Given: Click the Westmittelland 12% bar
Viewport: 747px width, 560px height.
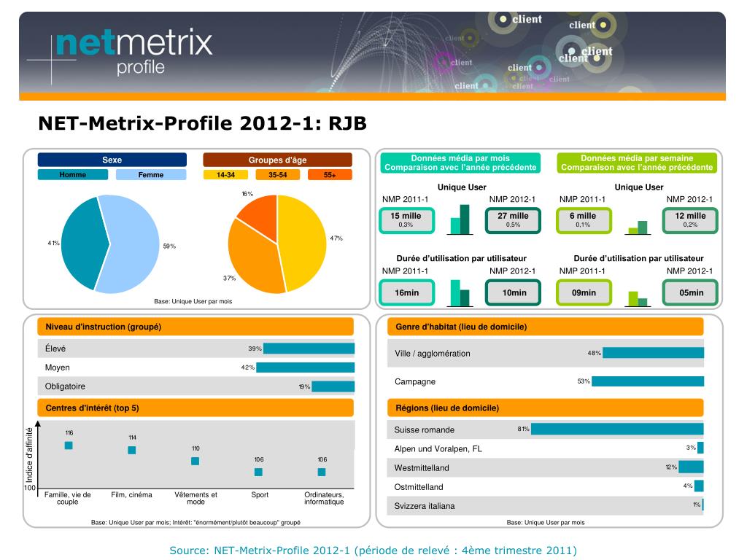Looking at the screenshot, I should (692, 467).
